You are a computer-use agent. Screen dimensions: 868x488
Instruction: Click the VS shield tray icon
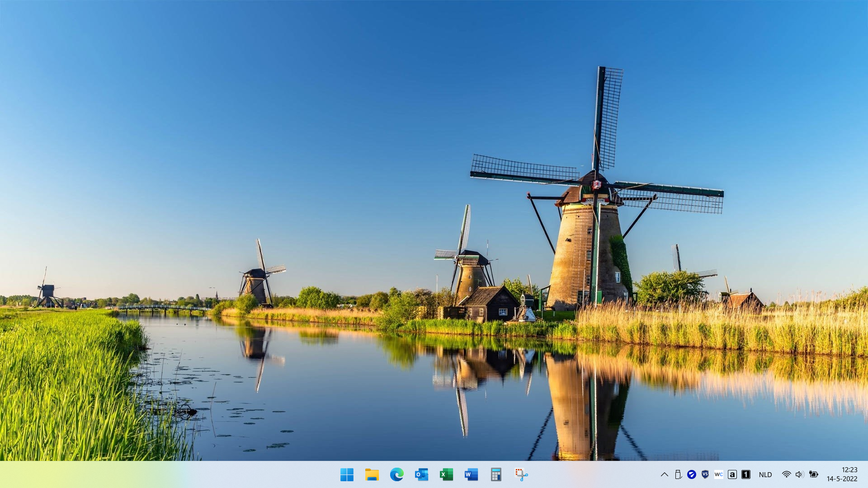[x=705, y=474]
